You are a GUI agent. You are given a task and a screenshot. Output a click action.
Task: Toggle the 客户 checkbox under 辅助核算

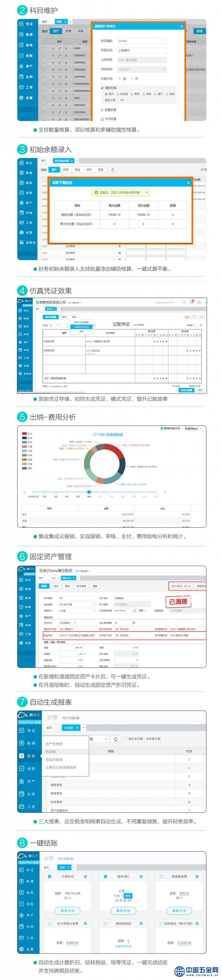(106, 94)
